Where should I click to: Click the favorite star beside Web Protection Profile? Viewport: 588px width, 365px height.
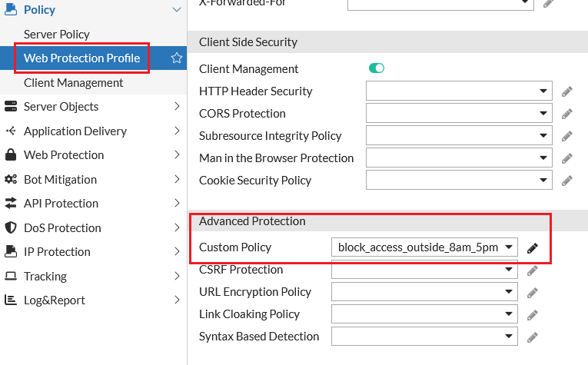[176, 58]
